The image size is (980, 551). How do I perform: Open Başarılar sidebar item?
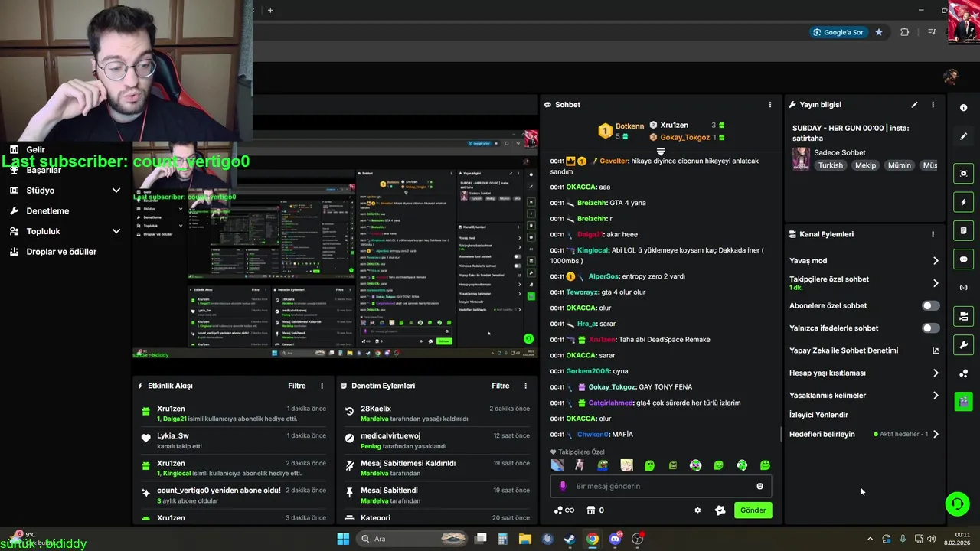pos(44,170)
